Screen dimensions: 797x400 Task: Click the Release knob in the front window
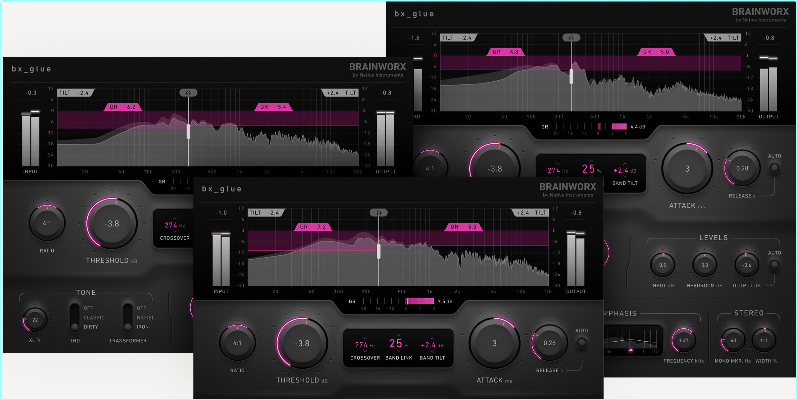click(549, 343)
